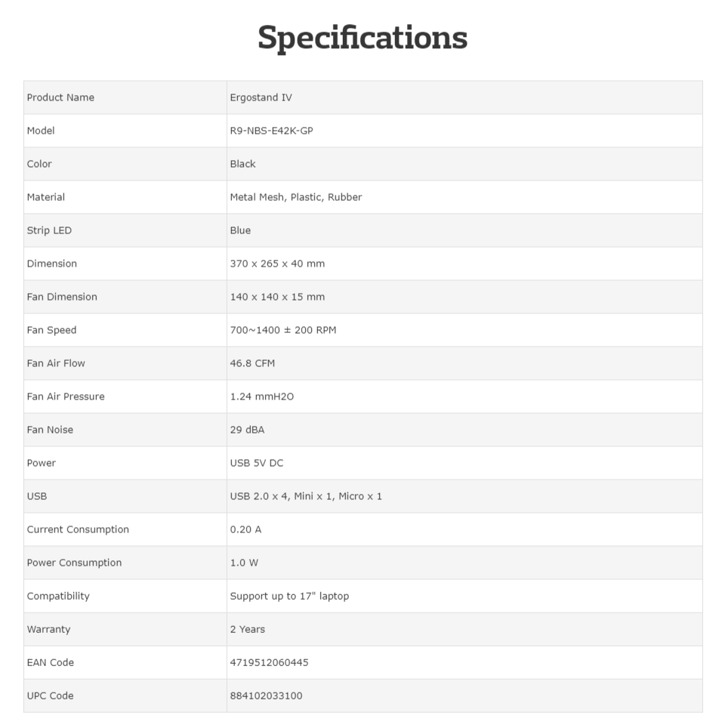Click the 370 x 265 x 40 mm dimension

tap(277, 264)
